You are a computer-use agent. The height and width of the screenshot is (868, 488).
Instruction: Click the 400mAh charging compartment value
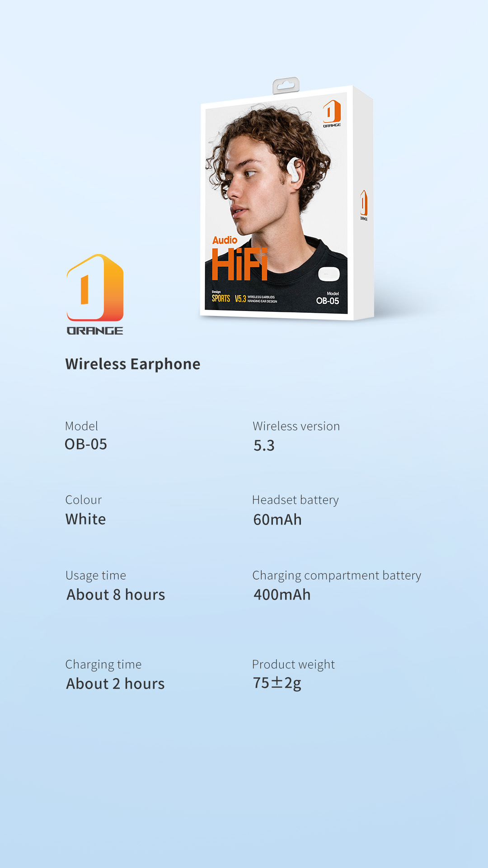282,594
